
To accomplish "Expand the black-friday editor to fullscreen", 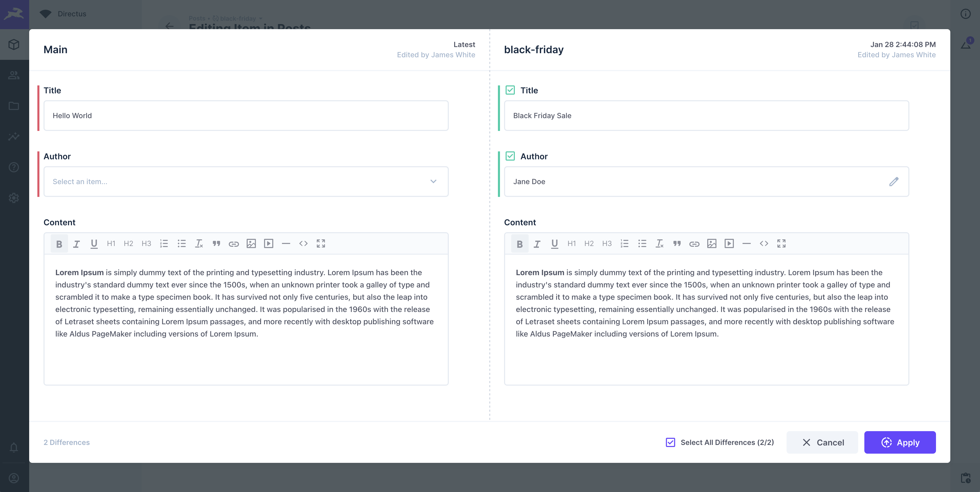I will pyautogui.click(x=781, y=243).
